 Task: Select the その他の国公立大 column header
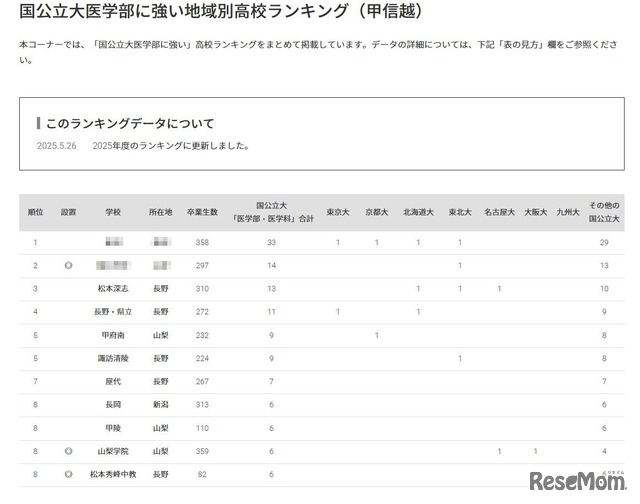pos(604,212)
